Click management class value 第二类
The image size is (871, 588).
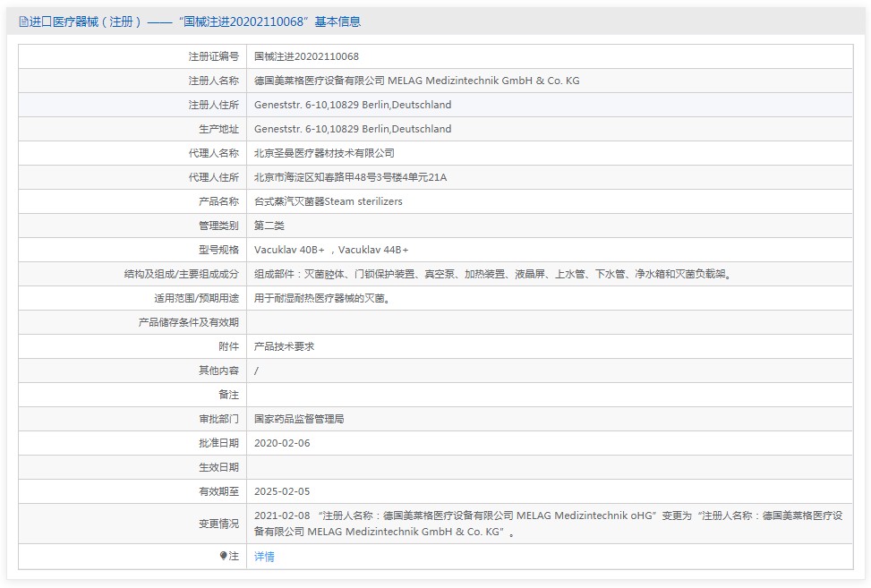[x=269, y=226]
